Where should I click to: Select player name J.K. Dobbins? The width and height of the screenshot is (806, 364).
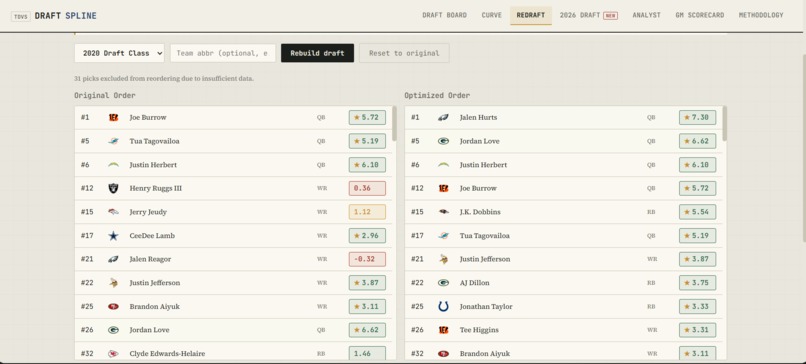pos(480,212)
